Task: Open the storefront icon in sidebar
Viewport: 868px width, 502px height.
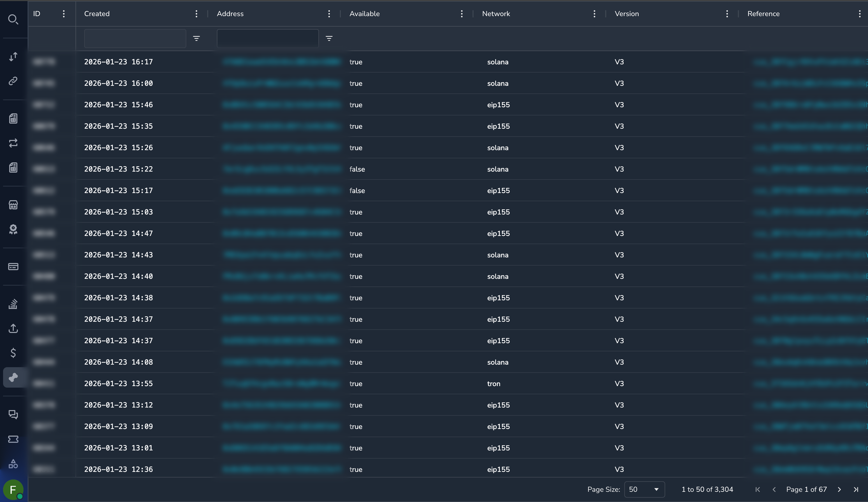Action: [x=13, y=205]
